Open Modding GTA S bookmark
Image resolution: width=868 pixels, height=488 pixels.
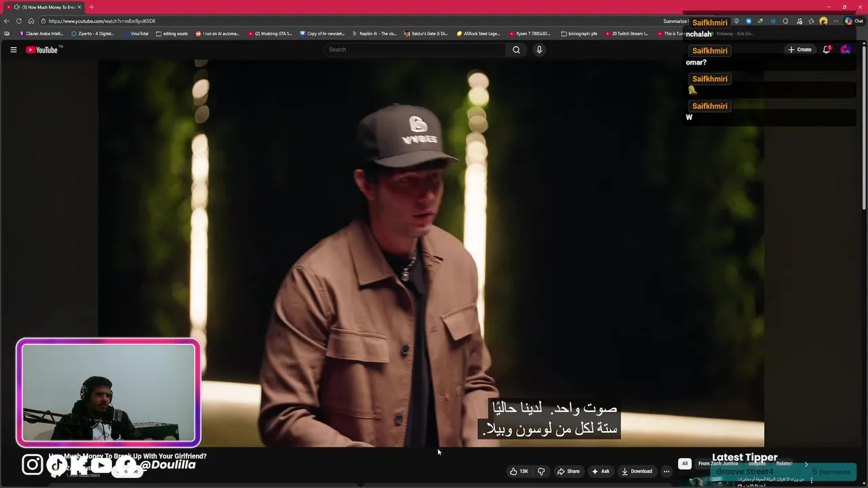point(270,33)
